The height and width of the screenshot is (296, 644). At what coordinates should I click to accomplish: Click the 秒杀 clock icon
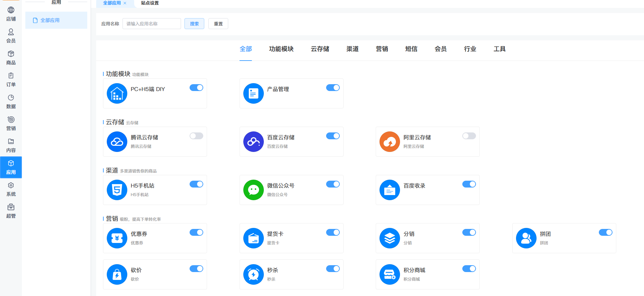pos(254,274)
